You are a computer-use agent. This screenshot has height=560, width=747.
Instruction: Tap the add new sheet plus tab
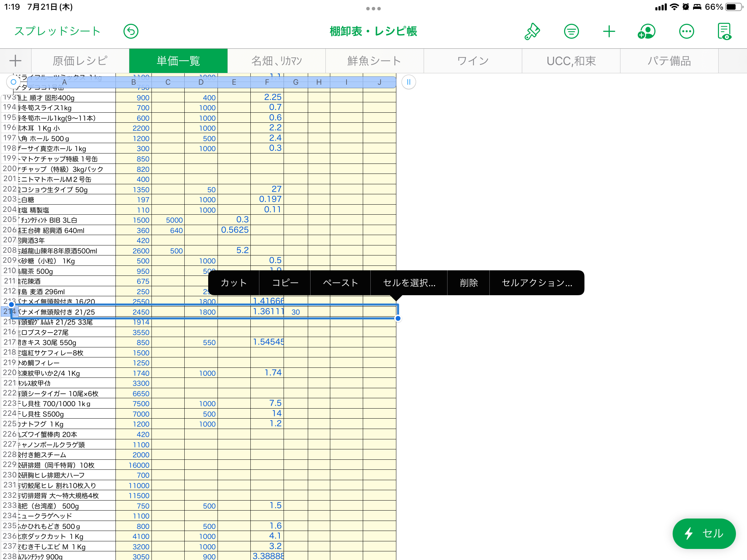(x=15, y=60)
